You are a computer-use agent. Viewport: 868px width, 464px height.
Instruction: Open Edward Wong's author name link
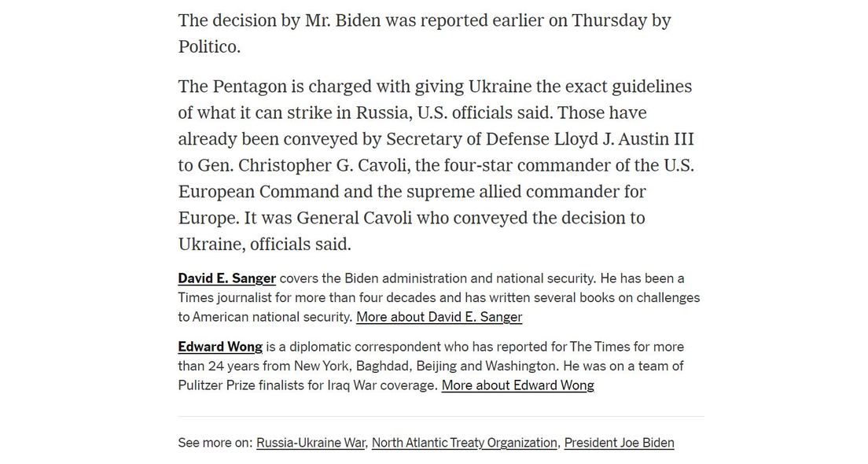click(x=219, y=347)
